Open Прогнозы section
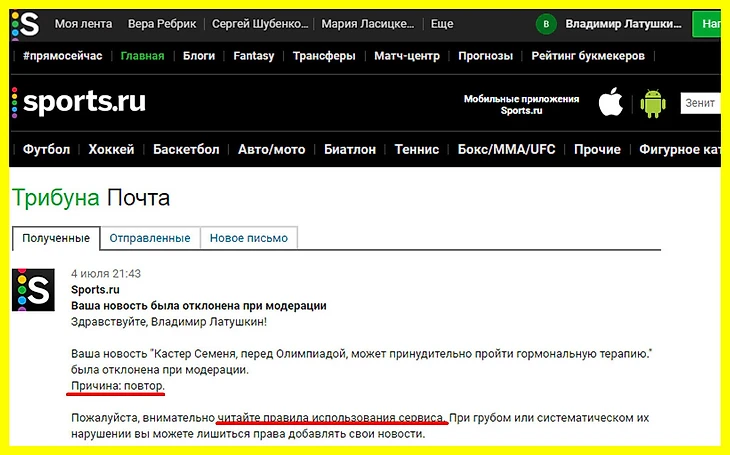This screenshot has height=455, width=730. [x=485, y=56]
